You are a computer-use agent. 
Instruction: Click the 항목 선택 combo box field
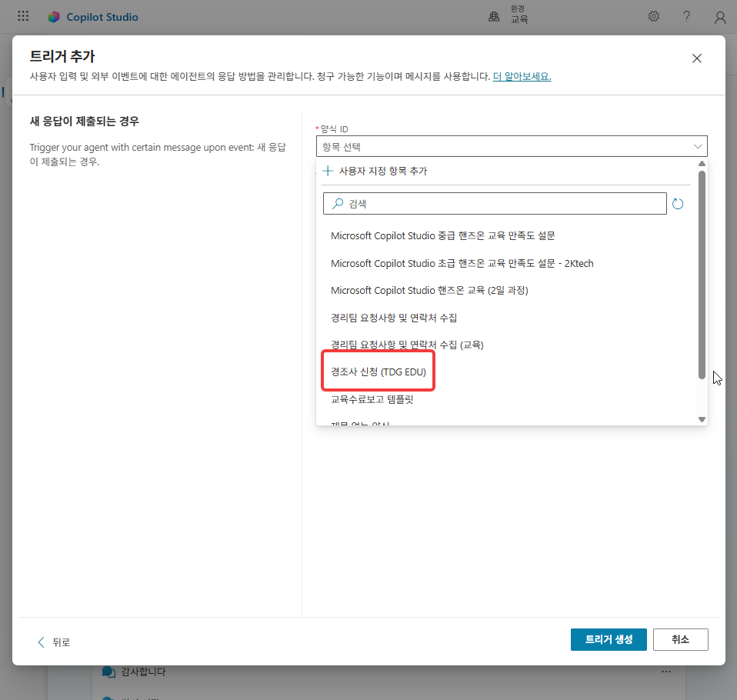[x=512, y=146]
